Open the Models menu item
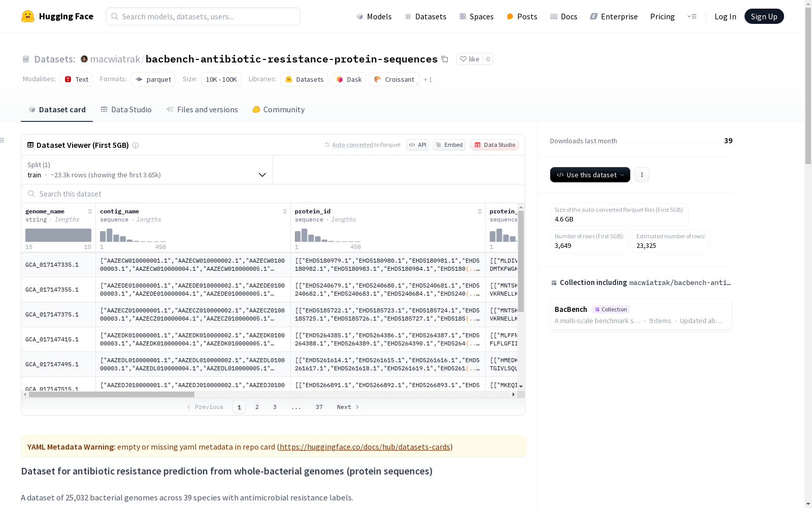Screen dimensions: 812x508 [x=374, y=16]
